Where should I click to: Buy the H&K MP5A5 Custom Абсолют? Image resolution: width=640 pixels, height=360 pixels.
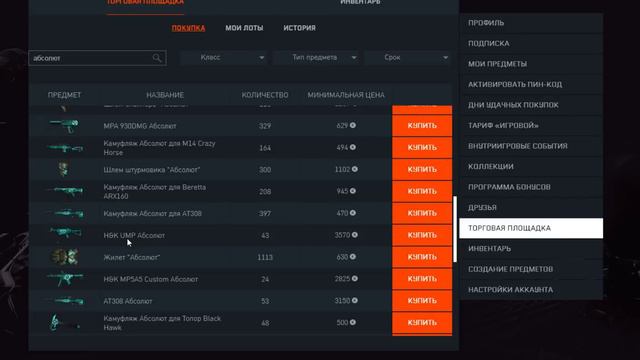[x=422, y=278]
